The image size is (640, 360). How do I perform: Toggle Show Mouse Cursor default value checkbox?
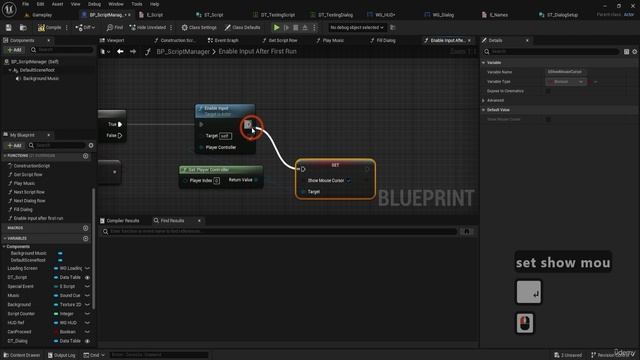coord(548,119)
